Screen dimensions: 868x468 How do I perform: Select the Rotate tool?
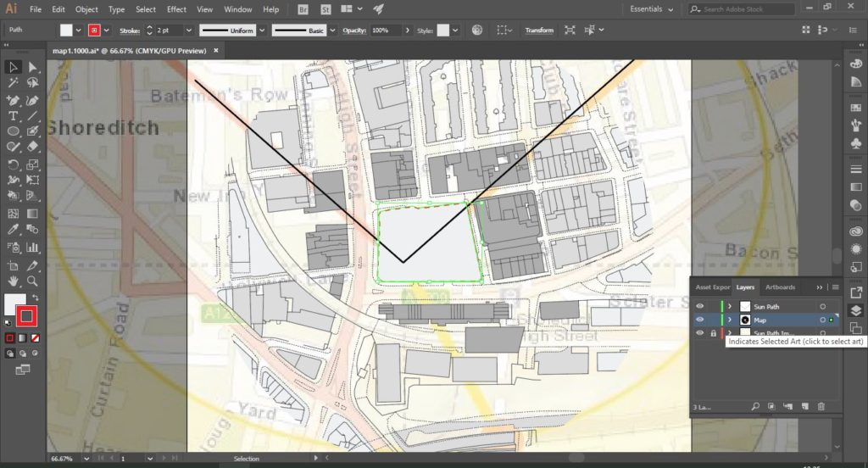pos(13,164)
